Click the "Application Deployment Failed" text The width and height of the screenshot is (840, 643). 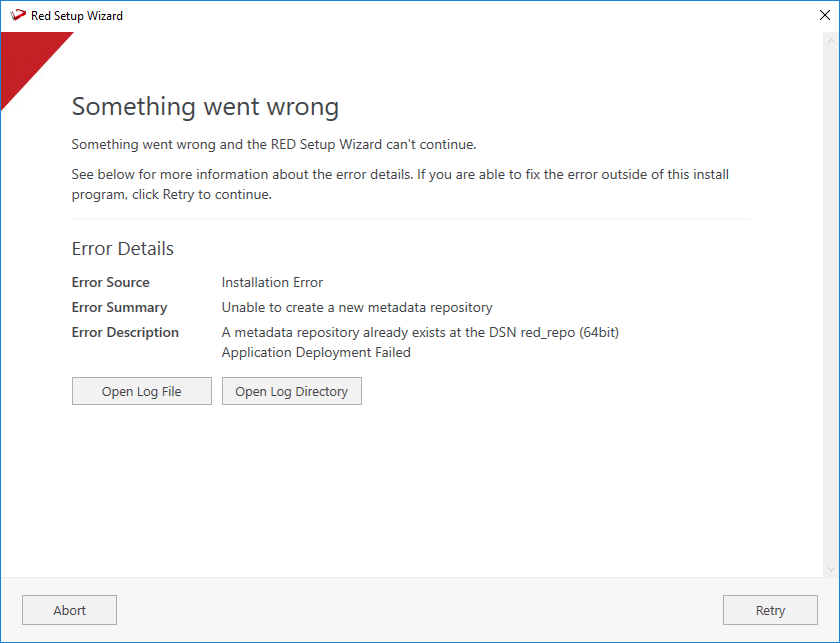pyautogui.click(x=316, y=352)
